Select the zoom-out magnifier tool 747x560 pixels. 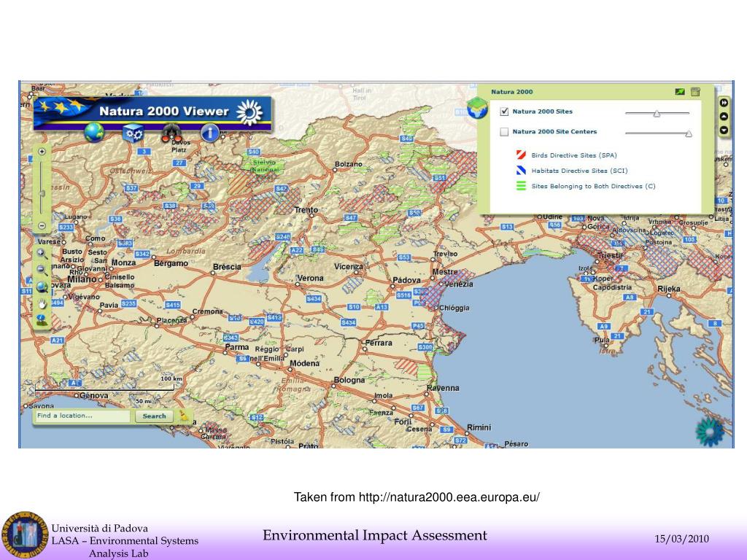[42, 270]
